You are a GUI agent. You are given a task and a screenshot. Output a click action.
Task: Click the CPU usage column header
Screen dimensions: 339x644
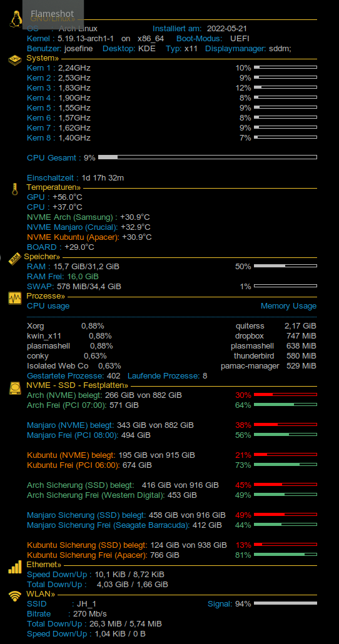pyautogui.click(x=48, y=306)
